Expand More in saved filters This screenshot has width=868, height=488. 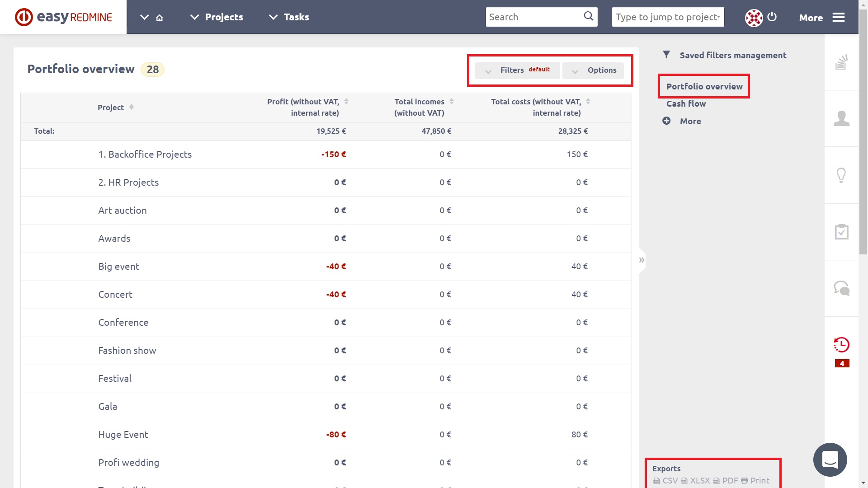pos(690,121)
